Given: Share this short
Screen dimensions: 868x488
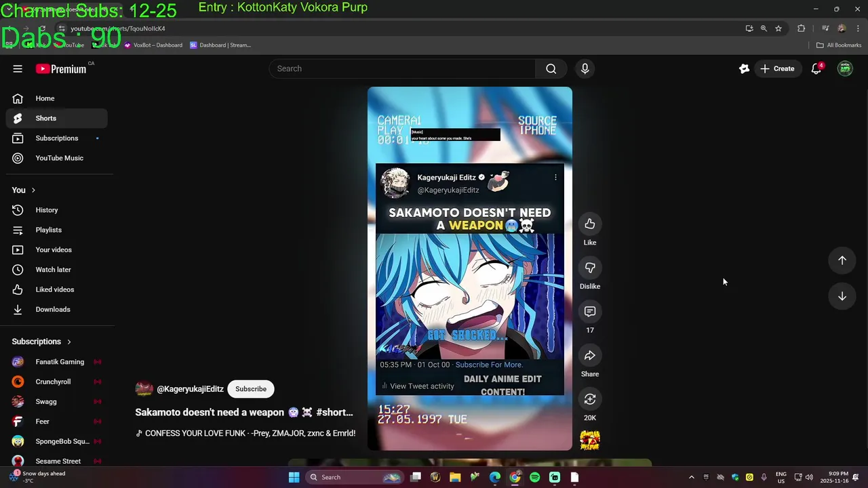Looking at the screenshot, I should tap(590, 356).
